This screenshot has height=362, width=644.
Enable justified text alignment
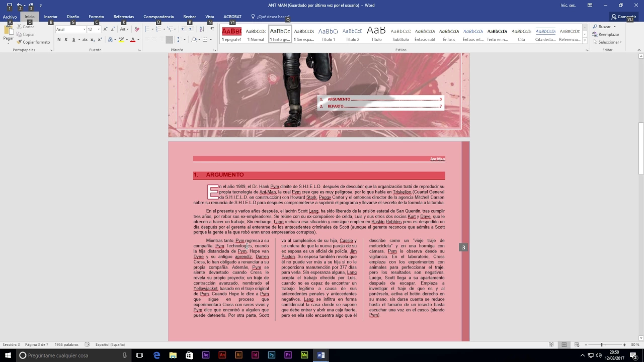tap(169, 40)
